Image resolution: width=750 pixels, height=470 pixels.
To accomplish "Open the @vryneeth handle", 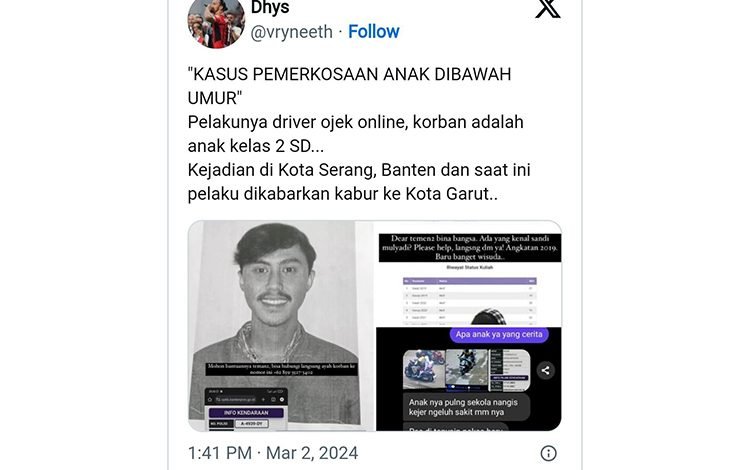I will (291, 32).
